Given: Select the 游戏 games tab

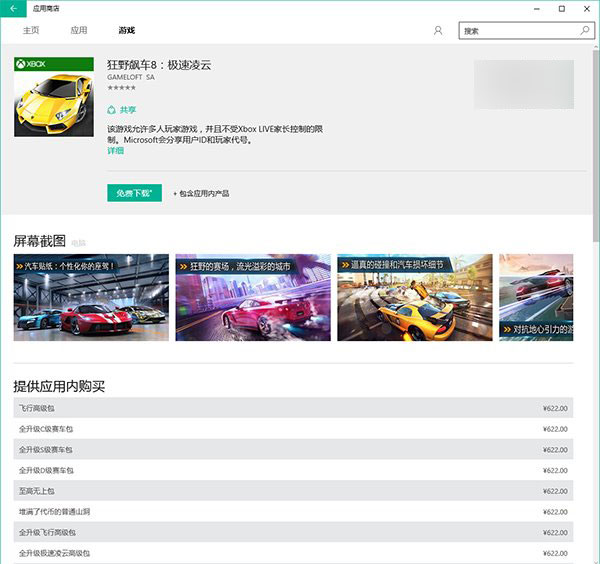Looking at the screenshot, I should click(x=127, y=31).
